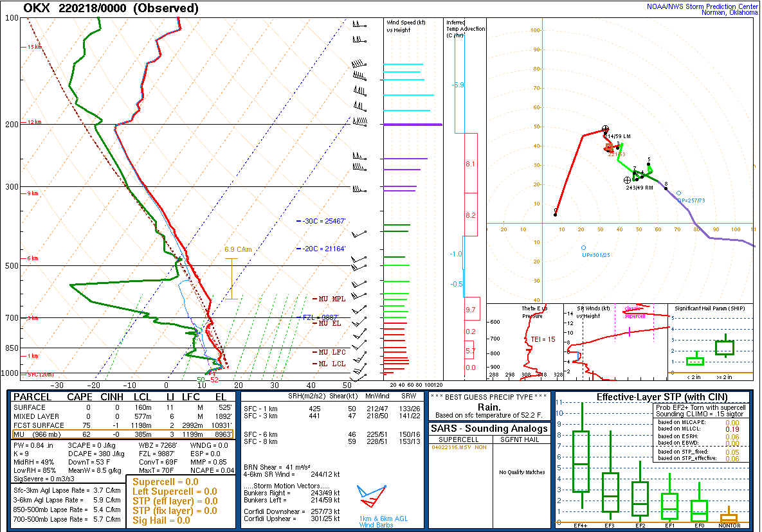This screenshot has height=532, width=762.
Task: Click the 'CINH' column header in the parcel table
Action: coord(112,397)
